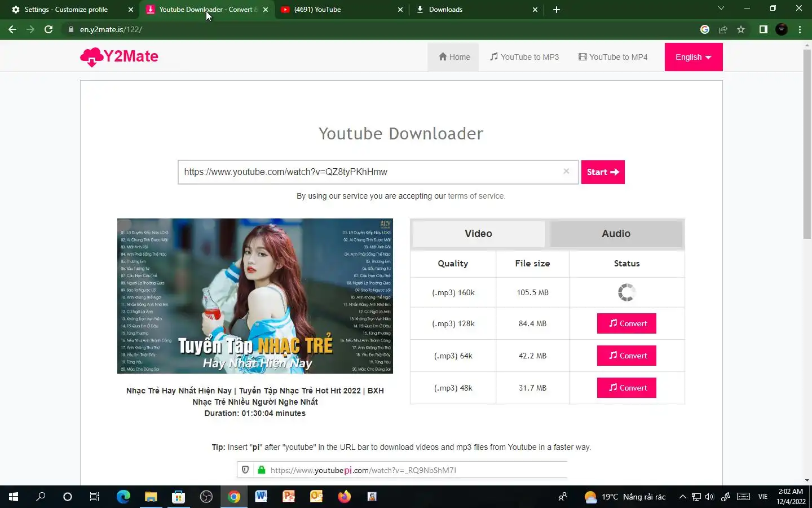Open YouTube to MP4 page
The width and height of the screenshot is (812, 508).
click(613, 57)
